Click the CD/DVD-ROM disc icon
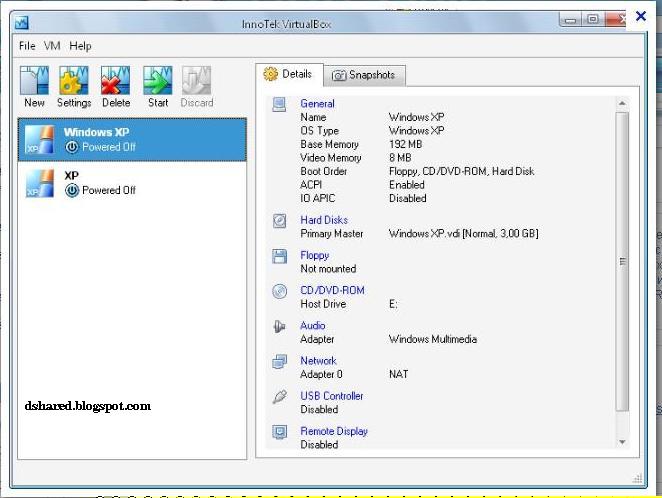The image size is (662, 498). [279, 291]
